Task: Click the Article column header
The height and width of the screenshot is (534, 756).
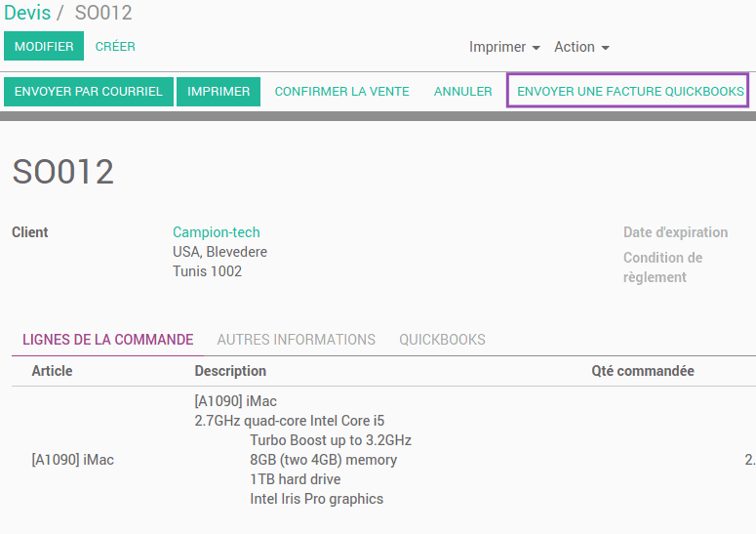Action: point(52,371)
